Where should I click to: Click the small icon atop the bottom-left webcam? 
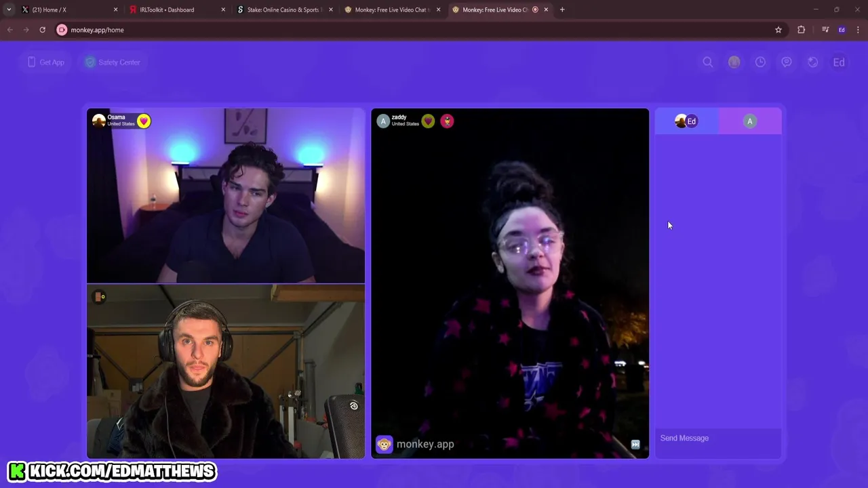(100, 297)
